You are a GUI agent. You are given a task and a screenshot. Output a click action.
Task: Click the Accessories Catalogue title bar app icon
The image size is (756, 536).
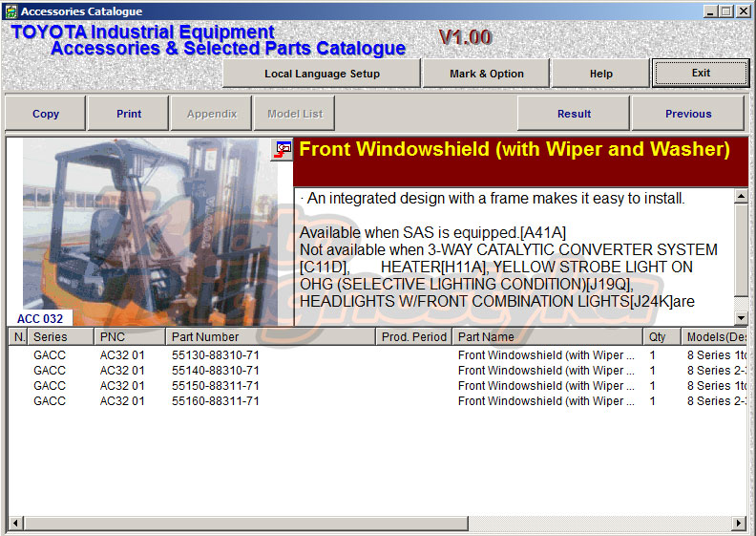point(10,11)
